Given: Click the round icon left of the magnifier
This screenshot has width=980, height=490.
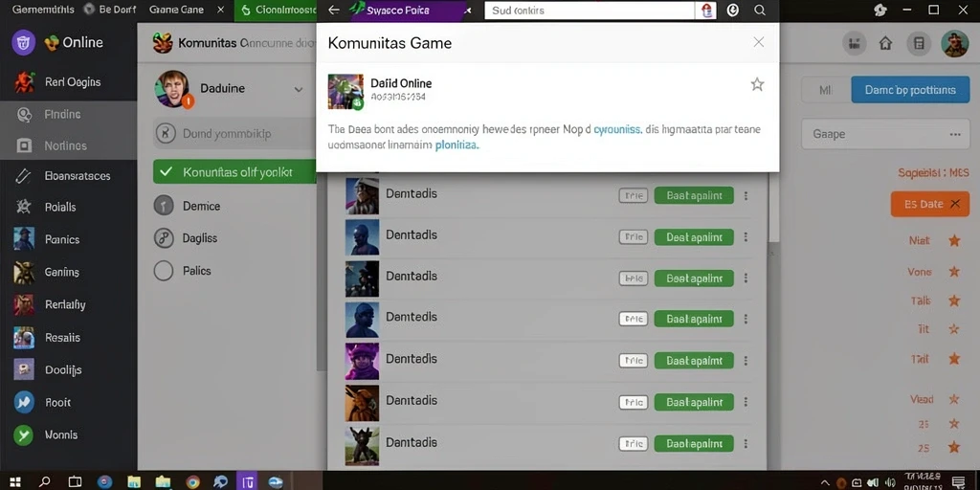Looking at the screenshot, I should [x=733, y=10].
